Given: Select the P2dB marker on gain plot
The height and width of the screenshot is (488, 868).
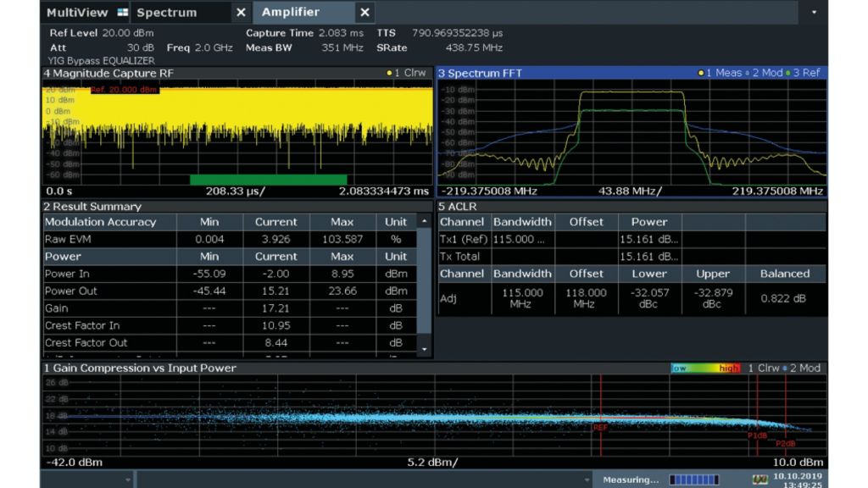Looking at the screenshot, I should pyautogui.click(x=786, y=444).
